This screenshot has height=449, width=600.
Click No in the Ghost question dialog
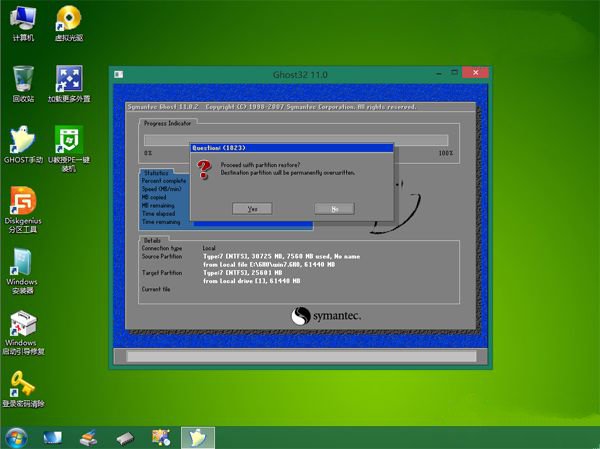334,209
